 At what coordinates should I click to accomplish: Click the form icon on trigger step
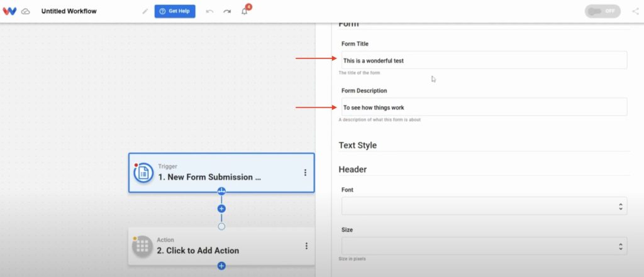pos(143,173)
